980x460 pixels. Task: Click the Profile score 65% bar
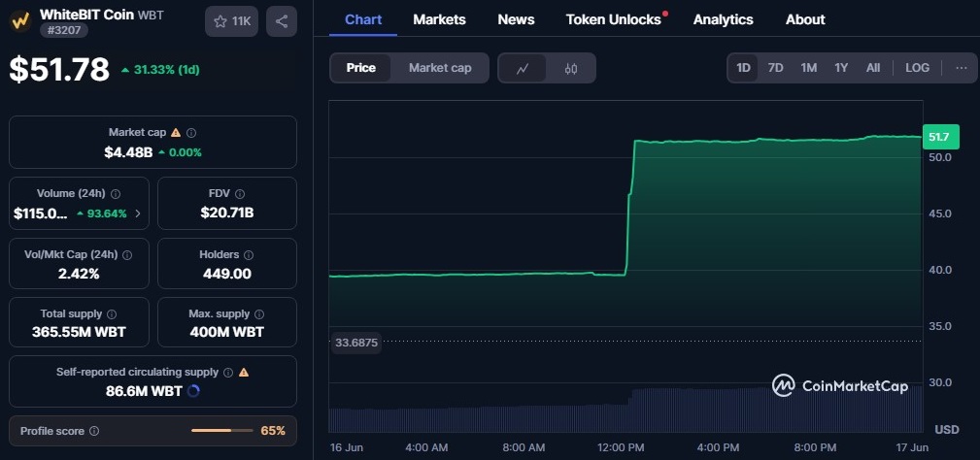[221, 431]
